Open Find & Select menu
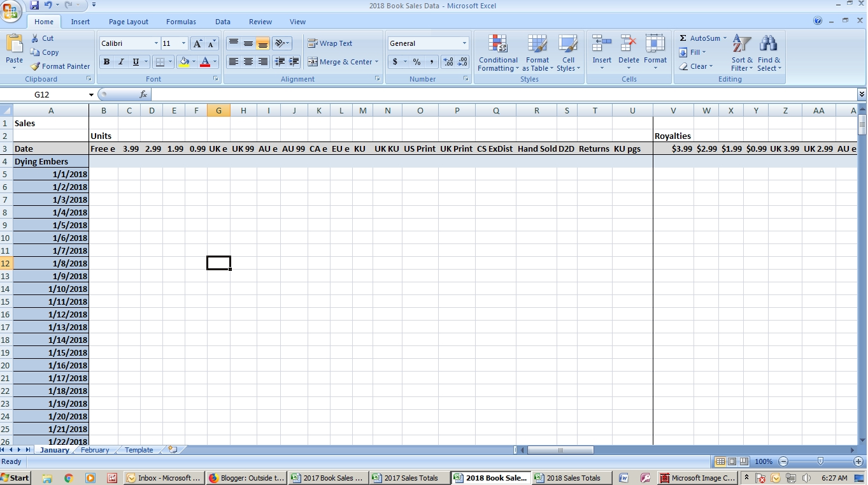868x485 pixels. (769, 53)
